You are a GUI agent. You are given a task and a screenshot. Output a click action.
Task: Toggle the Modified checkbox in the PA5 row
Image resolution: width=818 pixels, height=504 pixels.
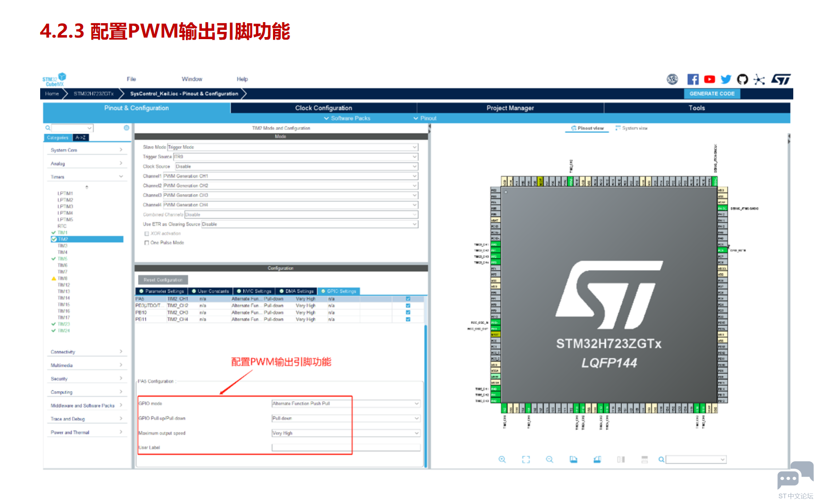pyautogui.click(x=408, y=299)
